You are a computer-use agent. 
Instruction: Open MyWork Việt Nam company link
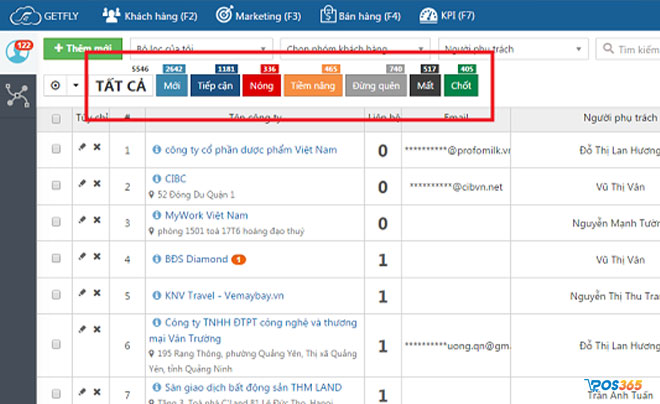tap(206, 215)
